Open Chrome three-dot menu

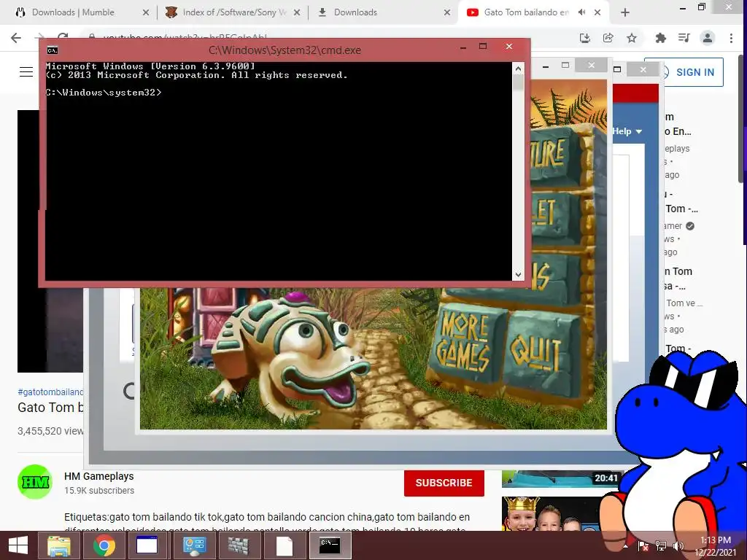click(731, 38)
